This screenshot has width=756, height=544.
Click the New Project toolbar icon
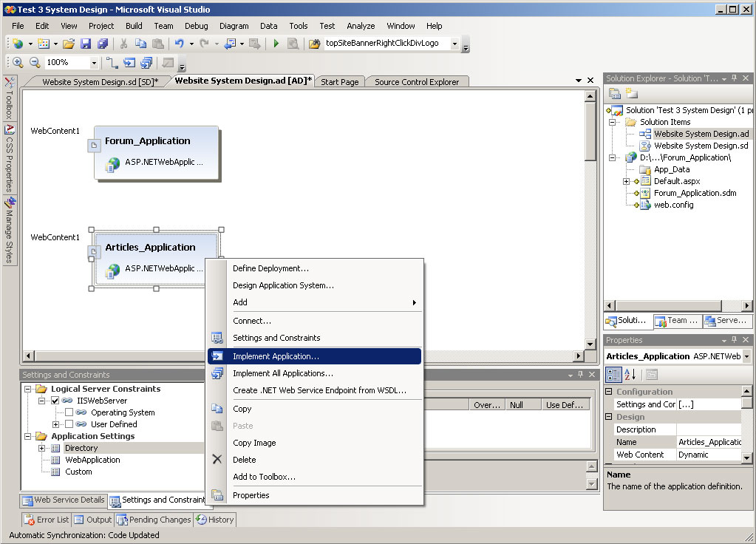[18, 44]
